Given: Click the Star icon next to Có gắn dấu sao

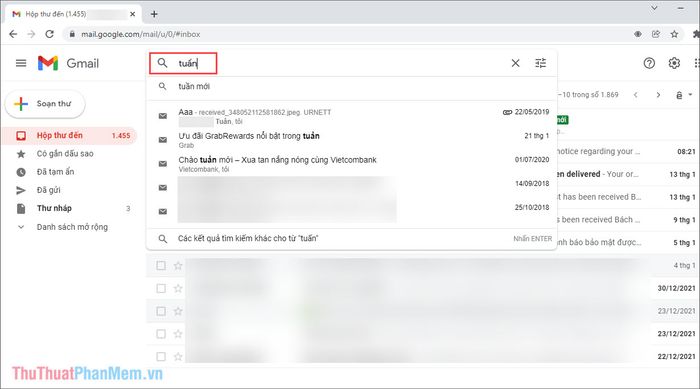Looking at the screenshot, I should pos(21,154).
